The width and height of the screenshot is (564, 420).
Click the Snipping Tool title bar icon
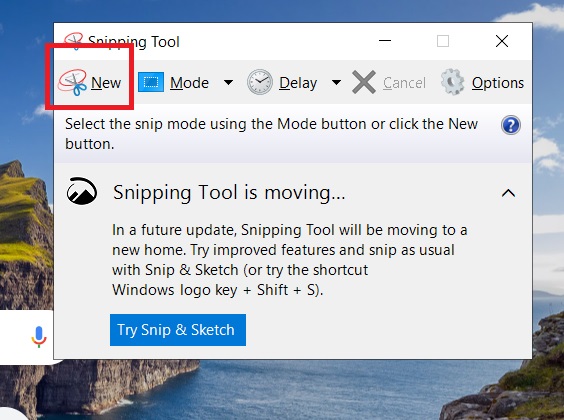coord(73,41)
